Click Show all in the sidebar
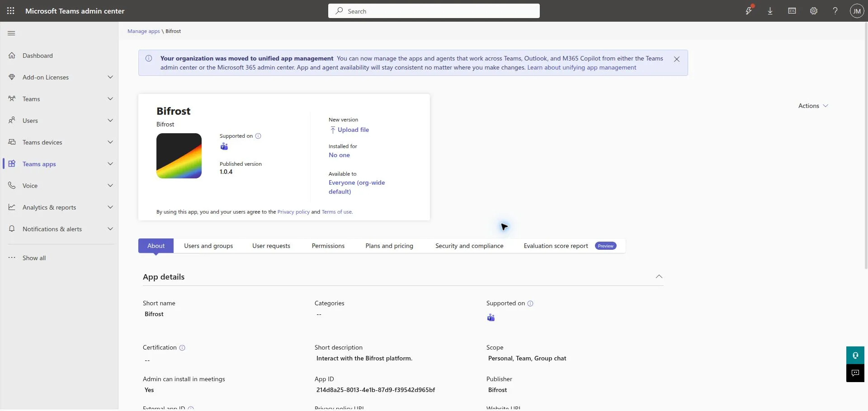 coord(34,258)
